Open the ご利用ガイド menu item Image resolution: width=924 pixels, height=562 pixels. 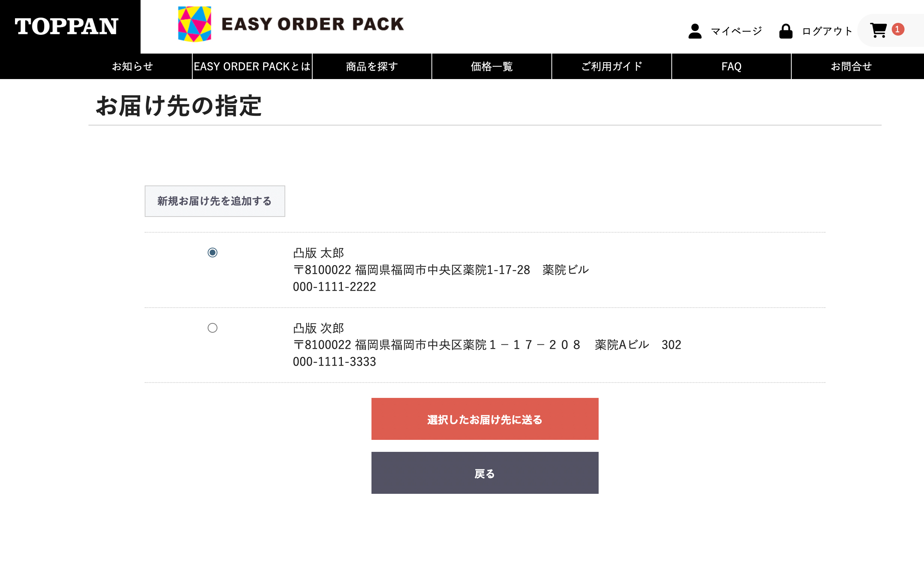pos(612,66)
